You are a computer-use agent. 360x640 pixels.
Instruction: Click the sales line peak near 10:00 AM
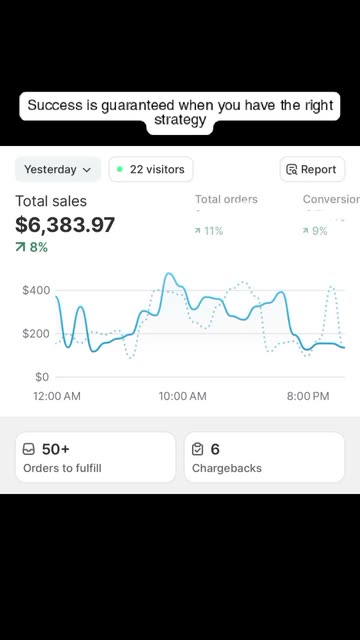[169, 274]
